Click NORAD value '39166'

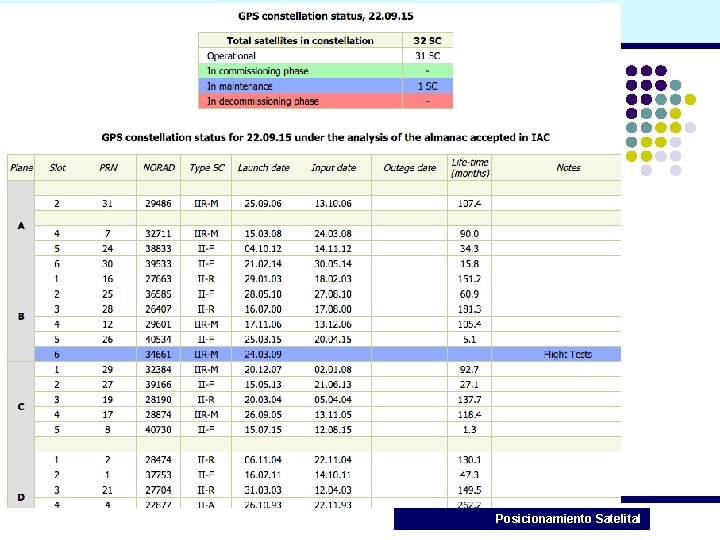158,385
